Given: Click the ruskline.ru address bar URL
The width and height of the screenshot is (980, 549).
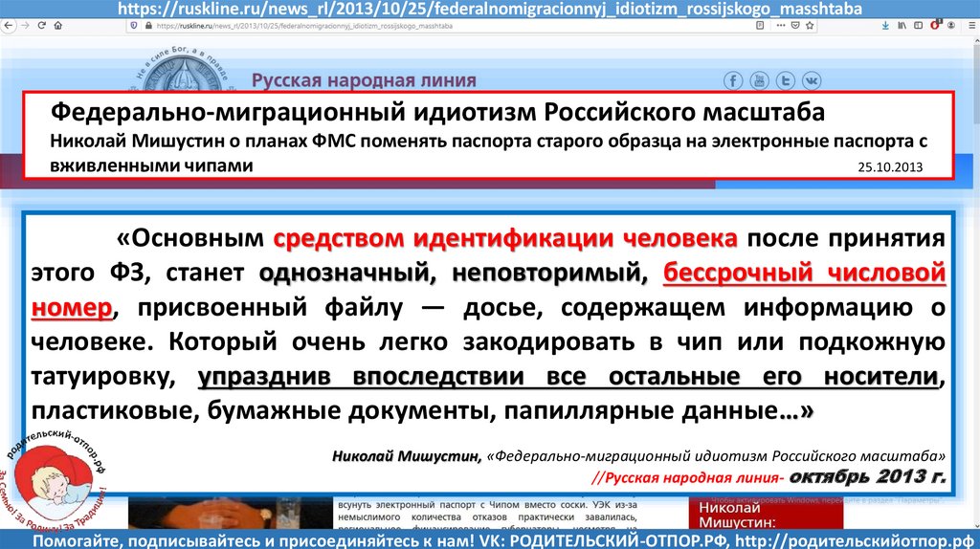Looking at the screenshot, I should (303, 26).
